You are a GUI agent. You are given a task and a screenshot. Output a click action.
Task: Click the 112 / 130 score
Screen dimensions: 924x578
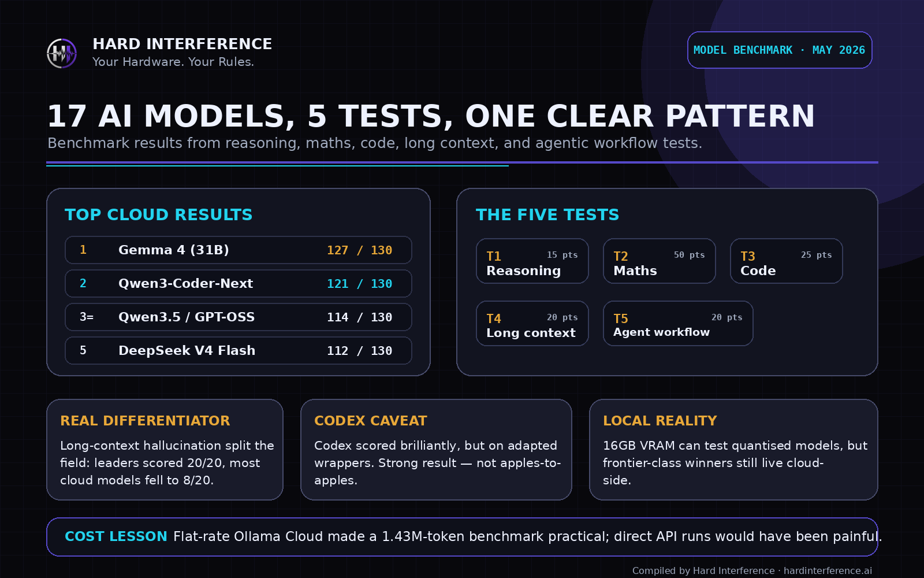coord(359,351)
